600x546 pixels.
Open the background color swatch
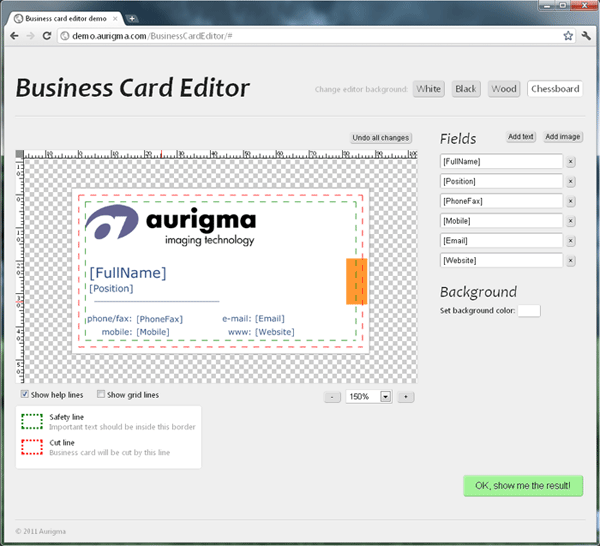529,311
